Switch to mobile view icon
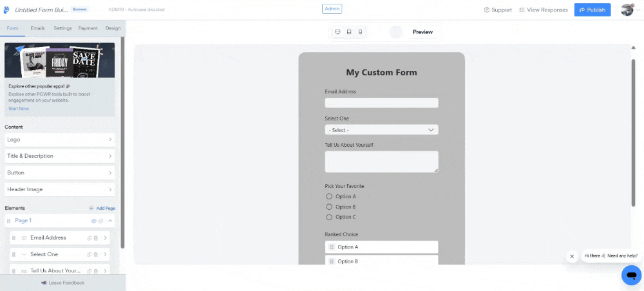This screenshot has height=291, width=644. tap(360, 32)
